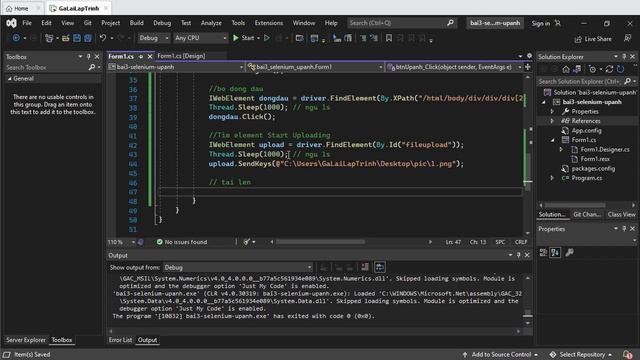Switch to Git Changes tab
This screenshot has width=640, height=360.
click(587, 214)
